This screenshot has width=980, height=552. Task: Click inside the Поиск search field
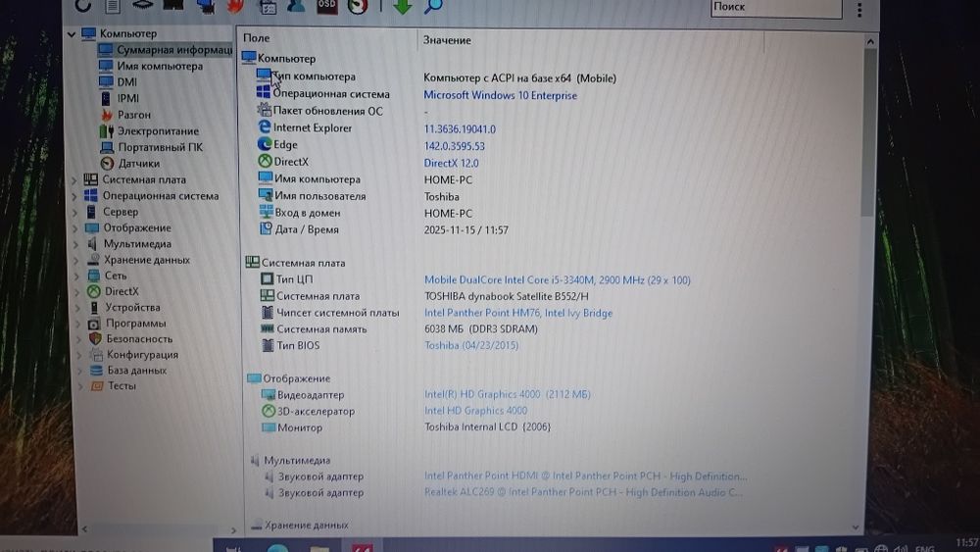click(x=775, y=8)
